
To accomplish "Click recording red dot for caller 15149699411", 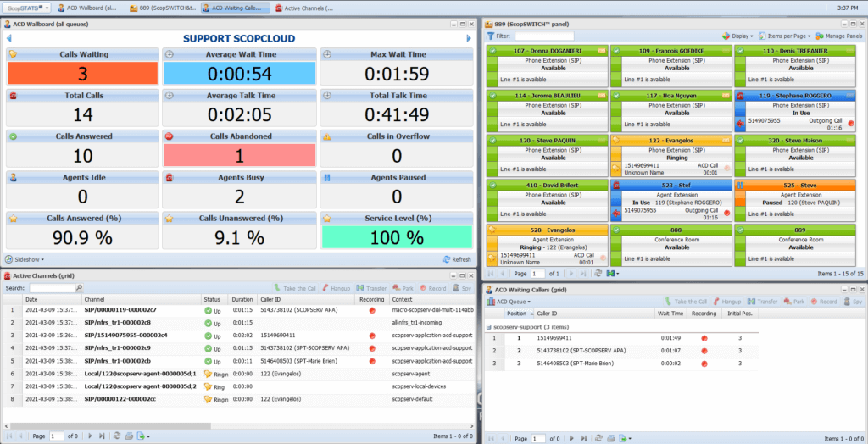I will [699, 339].
